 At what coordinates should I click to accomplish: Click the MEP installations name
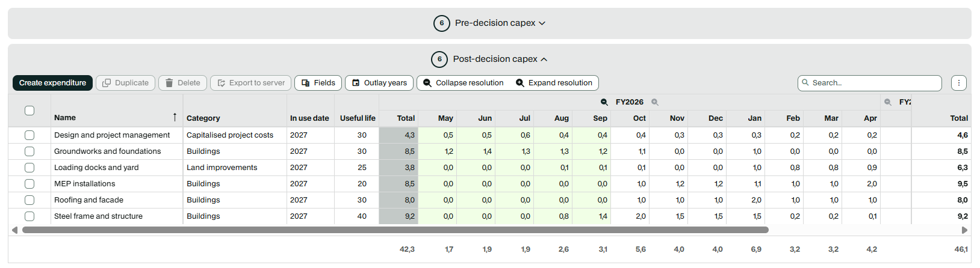pyautogui.click(x=84, y=184)
